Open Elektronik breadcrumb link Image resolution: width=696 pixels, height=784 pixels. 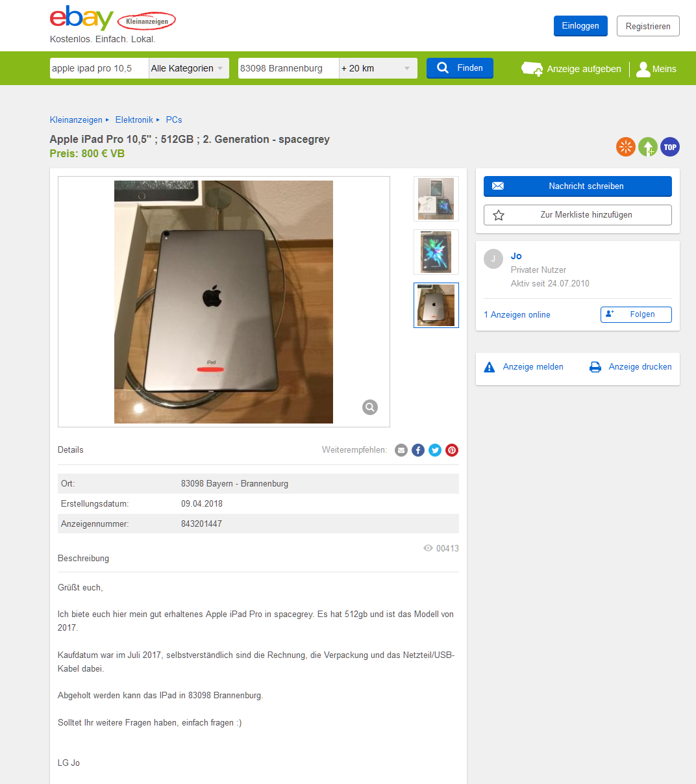click(134, 120)
